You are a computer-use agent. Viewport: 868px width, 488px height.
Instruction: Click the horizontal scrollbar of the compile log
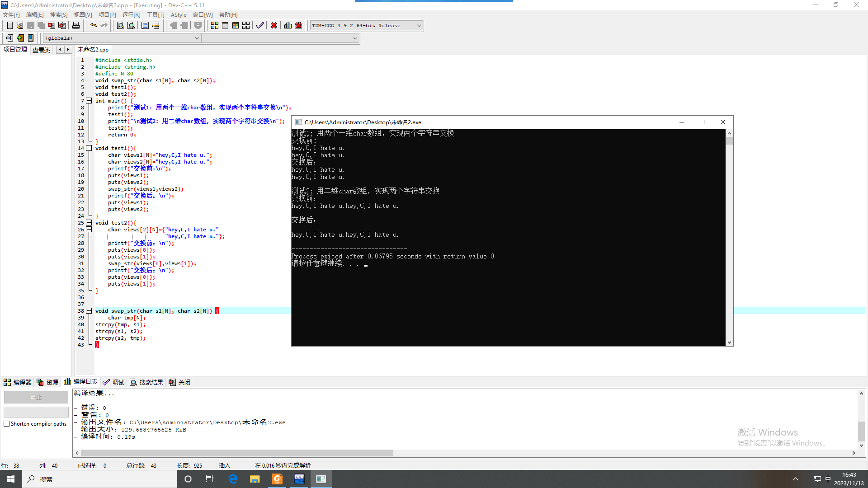pyautogui.click(x=237, y=453)
